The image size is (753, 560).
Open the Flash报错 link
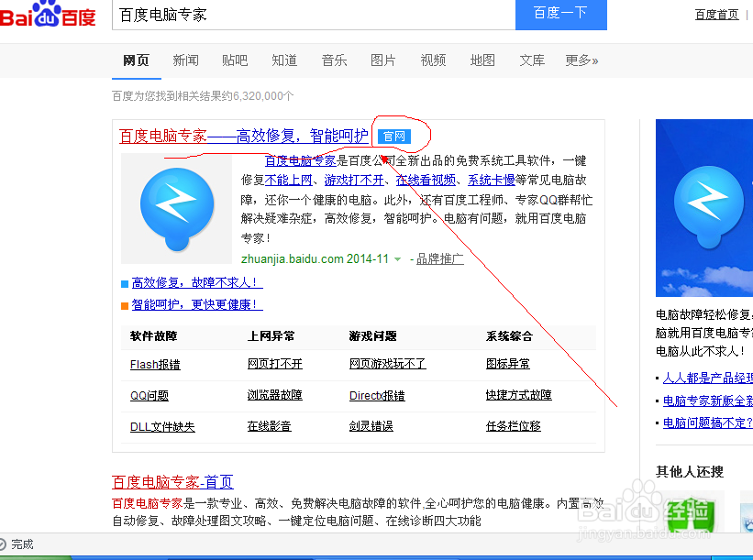[x=155, y=365]
